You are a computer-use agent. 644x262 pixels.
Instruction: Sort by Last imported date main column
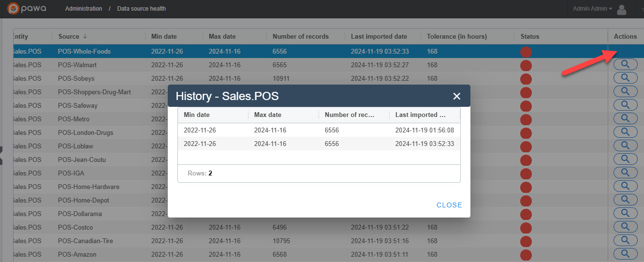379,36
